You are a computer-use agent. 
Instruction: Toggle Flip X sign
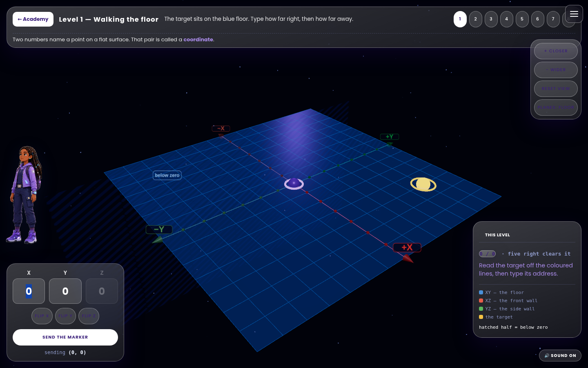point(42,316)
